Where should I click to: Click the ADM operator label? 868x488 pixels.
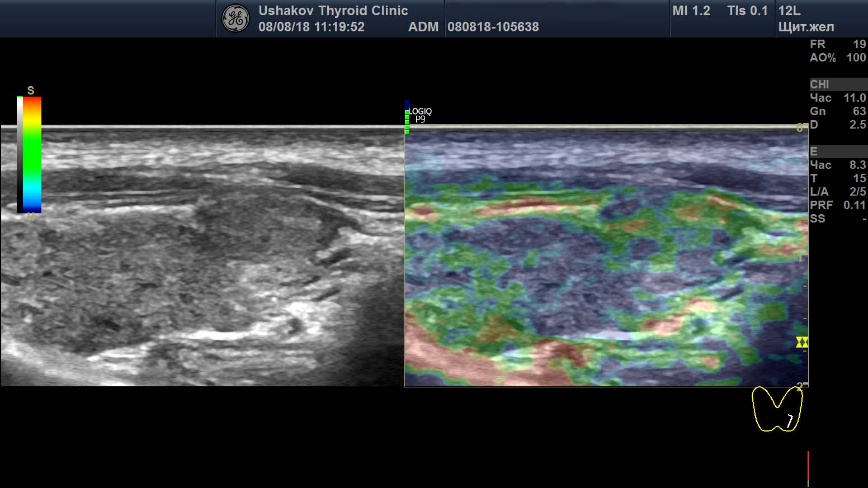click(423, 27)
